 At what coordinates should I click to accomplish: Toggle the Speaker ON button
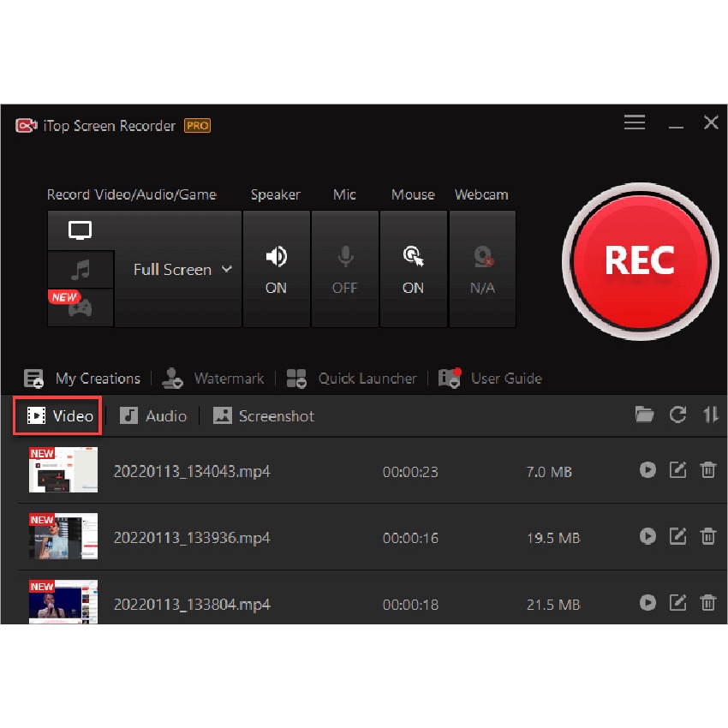pyautogui.click(x=276, y=269)
